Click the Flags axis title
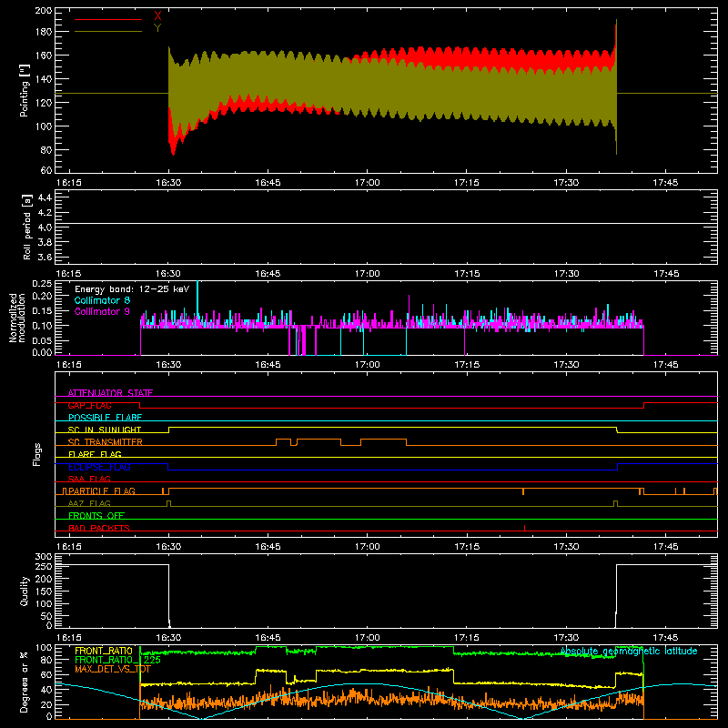The height and width of the screenshot is (728, 728). 37,454
